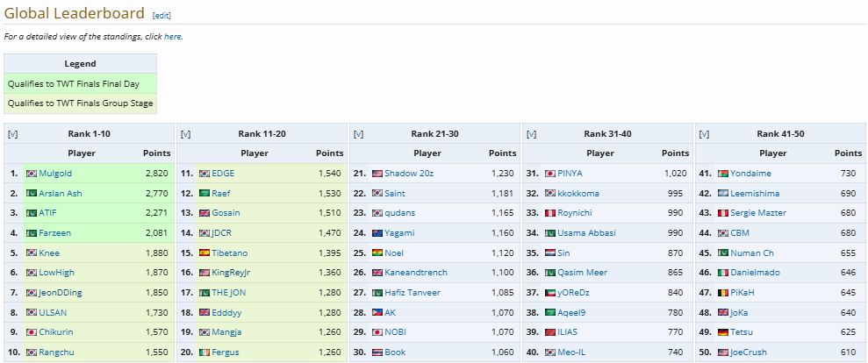The width and height of the screenshot is (868, 363).
Task: Click the US flag next to Shadow 20z
Action: (x=377, y=174)
